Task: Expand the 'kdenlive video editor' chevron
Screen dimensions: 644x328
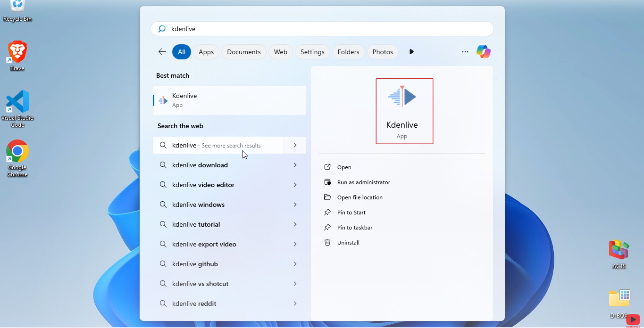Action: point(295,185)
